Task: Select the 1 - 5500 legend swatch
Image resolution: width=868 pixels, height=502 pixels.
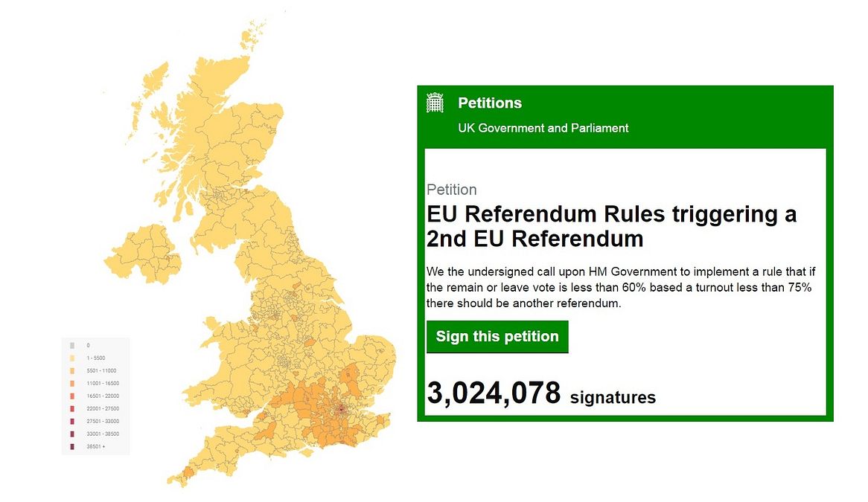Action: click(x=71, y=358)
